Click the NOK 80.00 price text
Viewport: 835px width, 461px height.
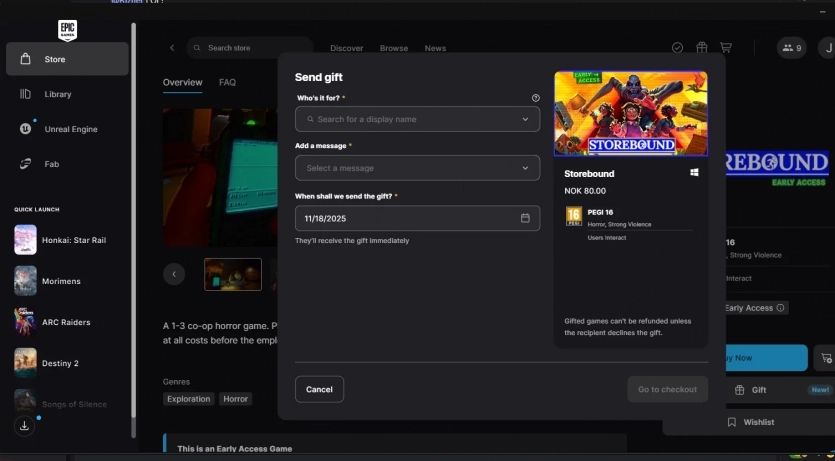[x=585, y=191]
